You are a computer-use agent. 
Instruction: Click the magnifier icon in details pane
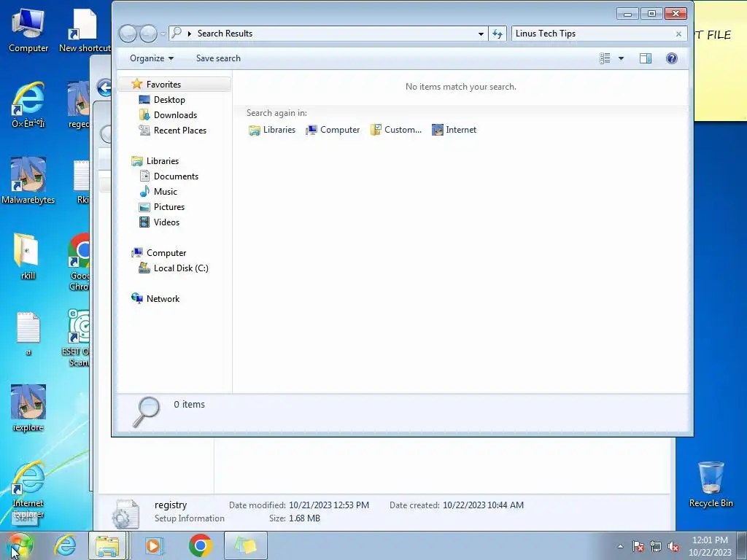[x=146, y=412]
